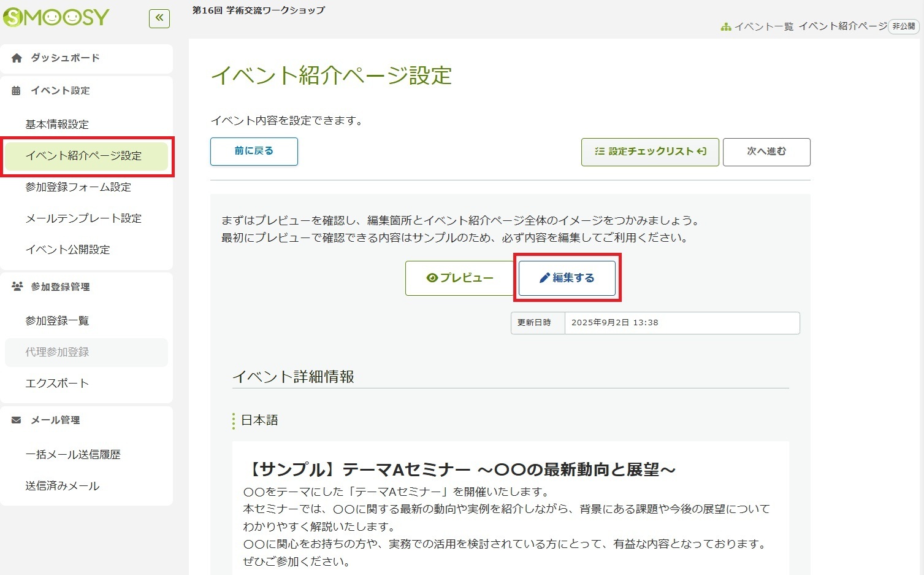
Task: Go back with 前に戻る button
Action: click(254, 151)
